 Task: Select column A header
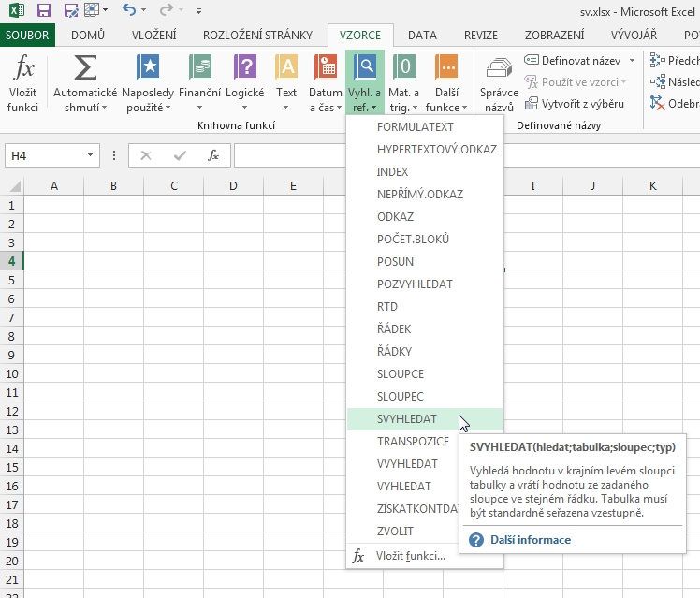point(54,186)
